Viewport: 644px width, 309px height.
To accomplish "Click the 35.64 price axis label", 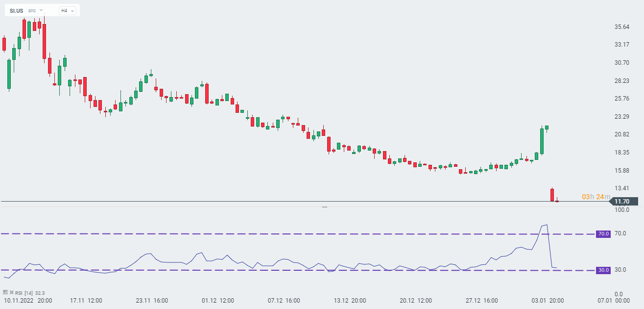I will (x=623, y=27).
